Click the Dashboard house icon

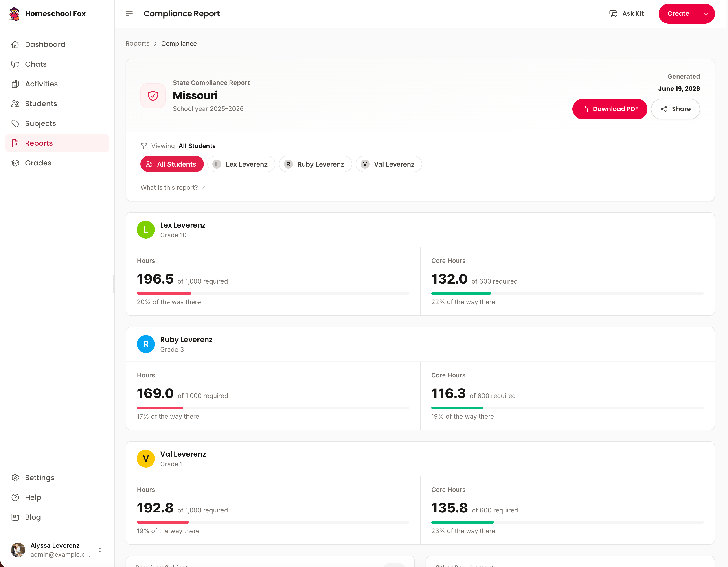15,44
